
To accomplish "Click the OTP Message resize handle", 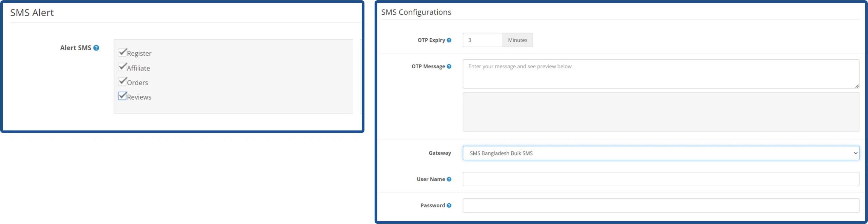I will tap(857, 86).
